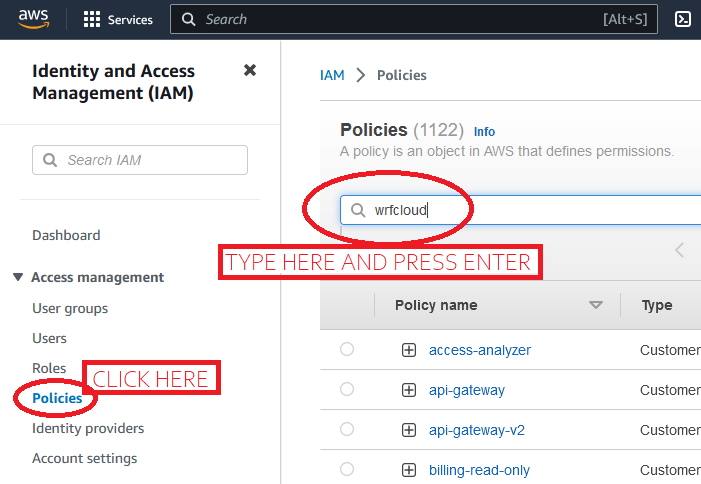Click the magnifier icon in policy filter

[358, 210]
